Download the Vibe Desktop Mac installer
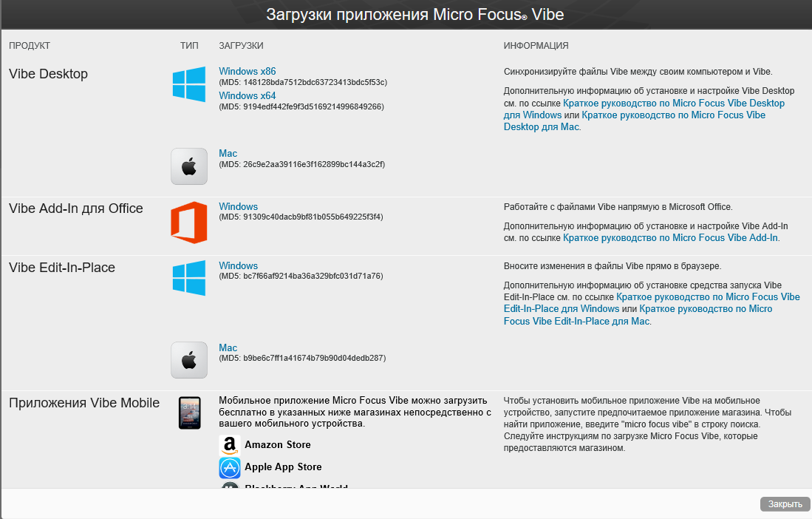Image resolution: width=812 pixels, height=519 pixels. pyautogui.click(x=228, y=153)
